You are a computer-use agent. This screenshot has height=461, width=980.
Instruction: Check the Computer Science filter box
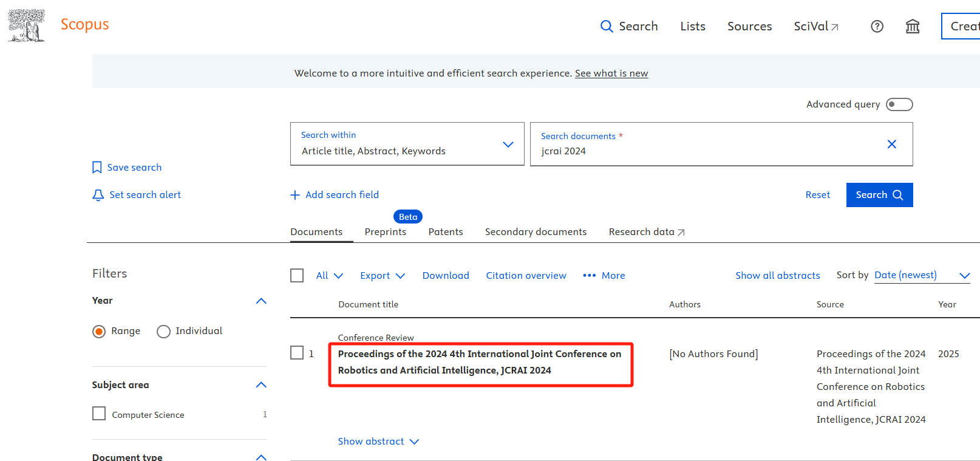(99, 414)
